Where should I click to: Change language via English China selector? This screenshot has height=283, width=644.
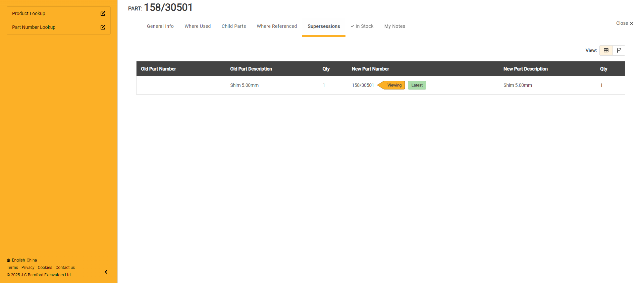point(24,260)
